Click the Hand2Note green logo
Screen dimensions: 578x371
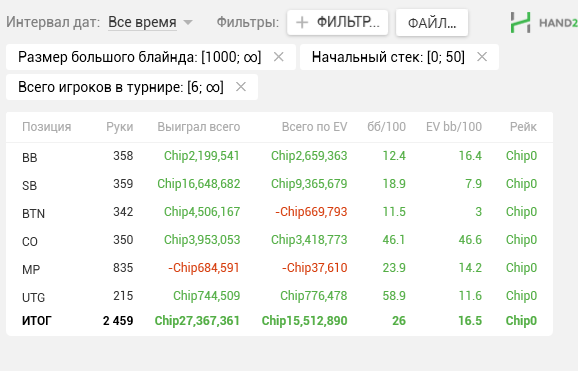[x=520, y=22]
